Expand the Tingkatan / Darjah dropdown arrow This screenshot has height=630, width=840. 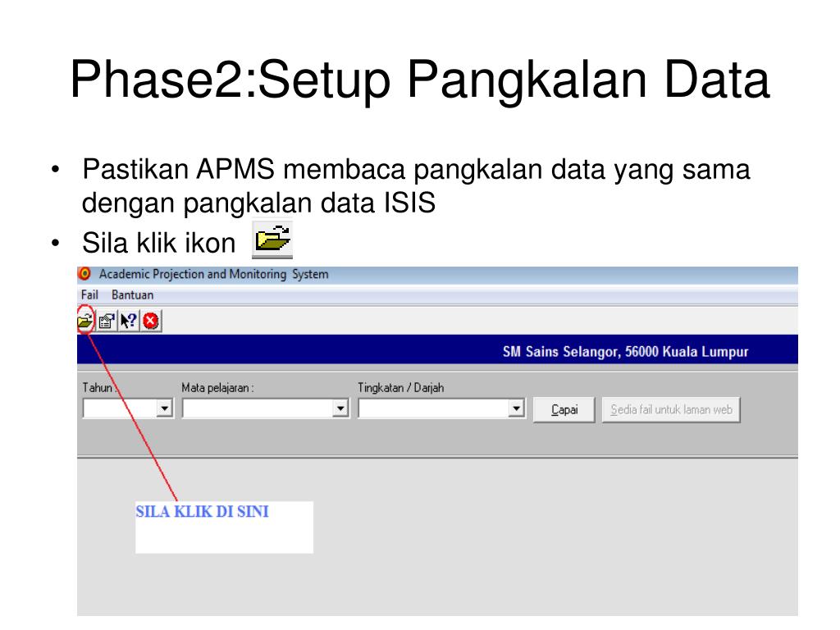[x=516, y=409]
